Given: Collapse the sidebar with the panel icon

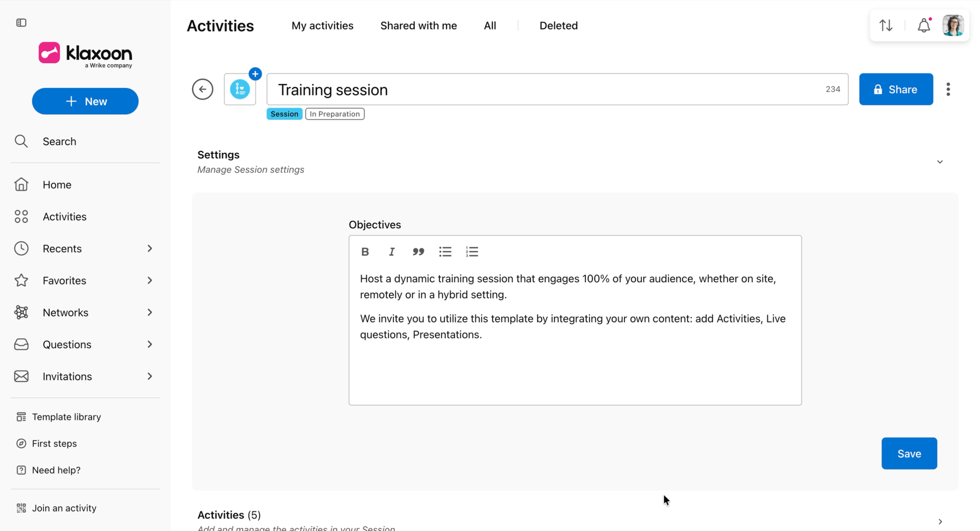Looking at the screenshot, I should tap(21, 23).
